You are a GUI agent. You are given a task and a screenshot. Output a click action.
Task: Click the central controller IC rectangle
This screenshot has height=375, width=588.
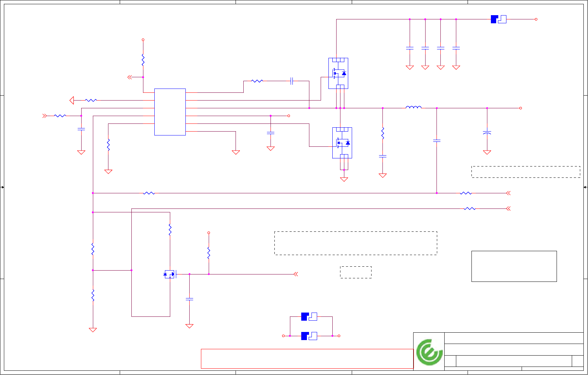click(x=170, y=112)
